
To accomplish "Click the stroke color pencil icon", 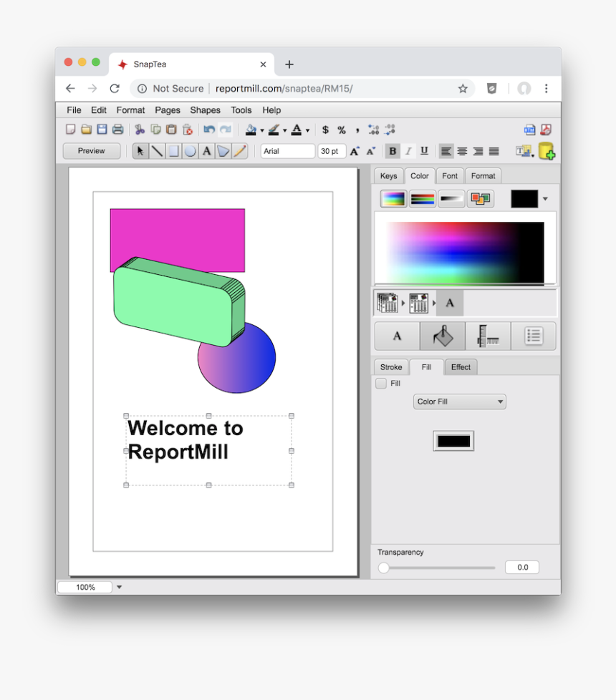I will pos(274,130).
